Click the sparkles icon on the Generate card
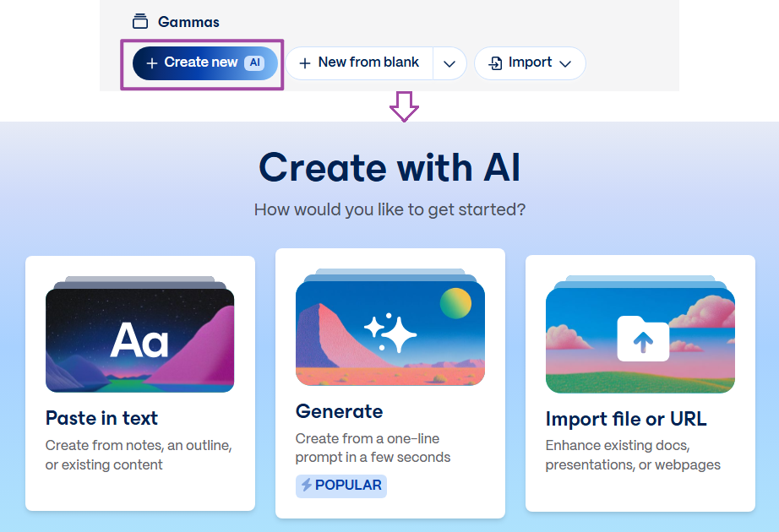 click(x=392, y=334)
